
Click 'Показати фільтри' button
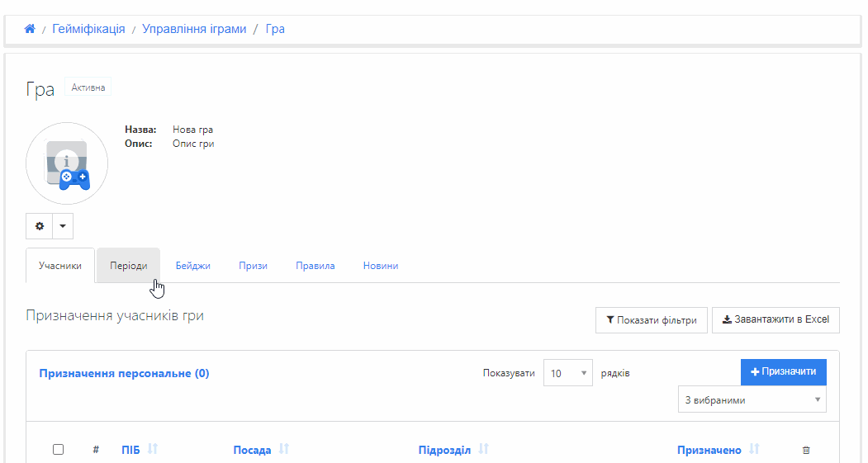click(651, 320)
